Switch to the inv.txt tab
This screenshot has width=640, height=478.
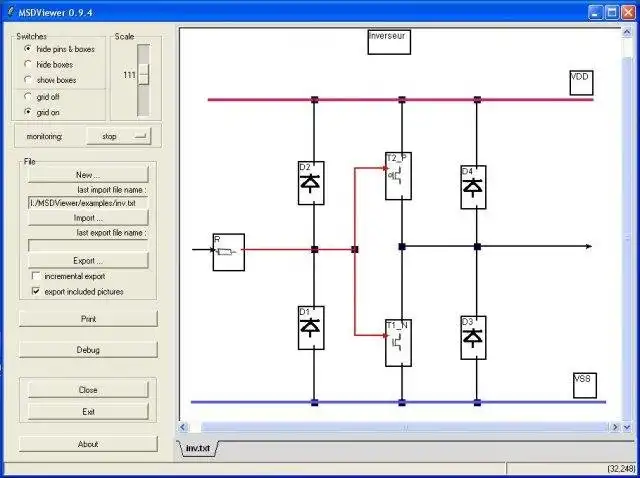(198, 448)
